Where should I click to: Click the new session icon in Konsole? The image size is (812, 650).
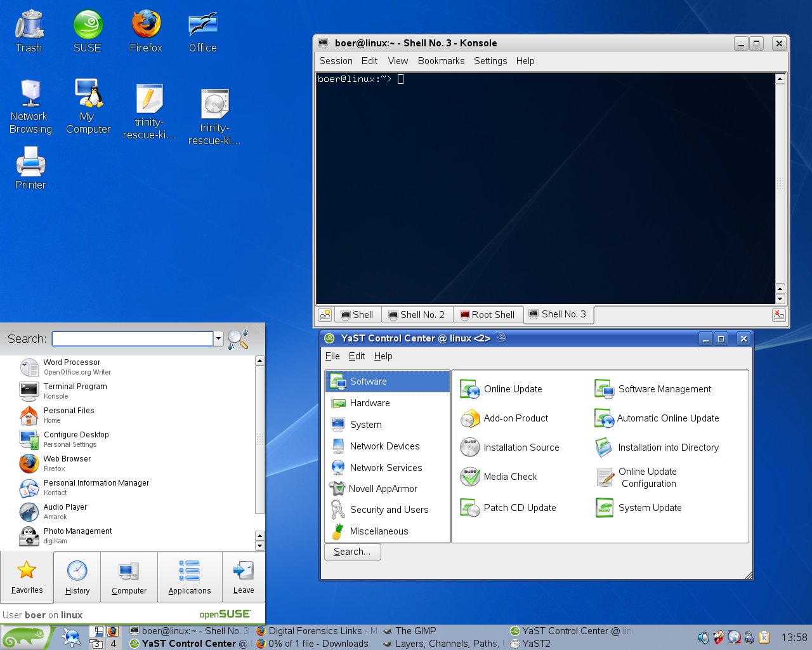click(325, 315)
